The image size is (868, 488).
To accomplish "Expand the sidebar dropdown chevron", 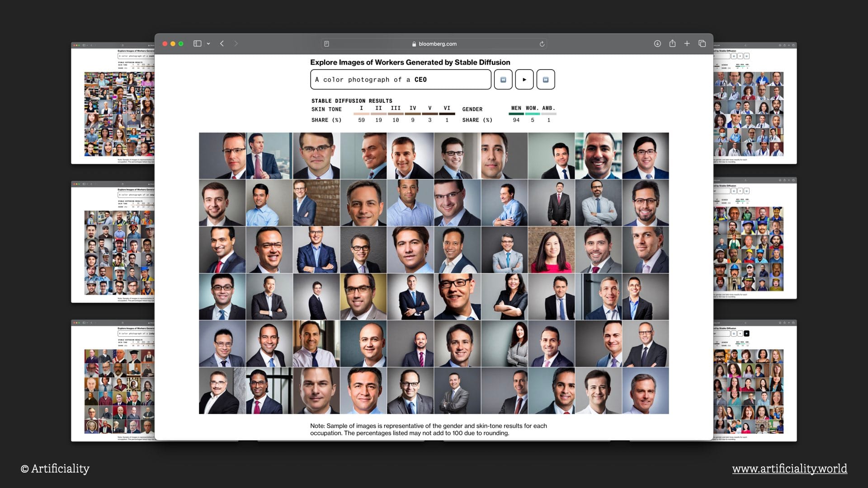I will [x=208, y=44].
